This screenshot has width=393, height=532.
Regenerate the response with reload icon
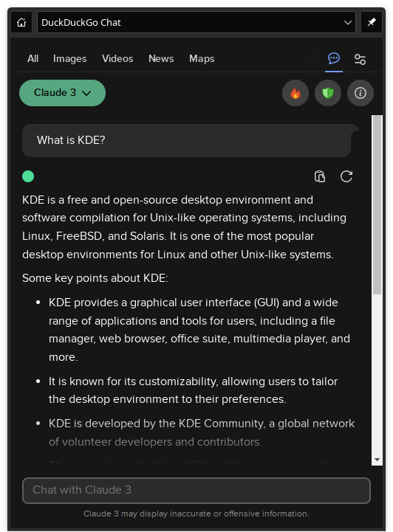(346, 176)
